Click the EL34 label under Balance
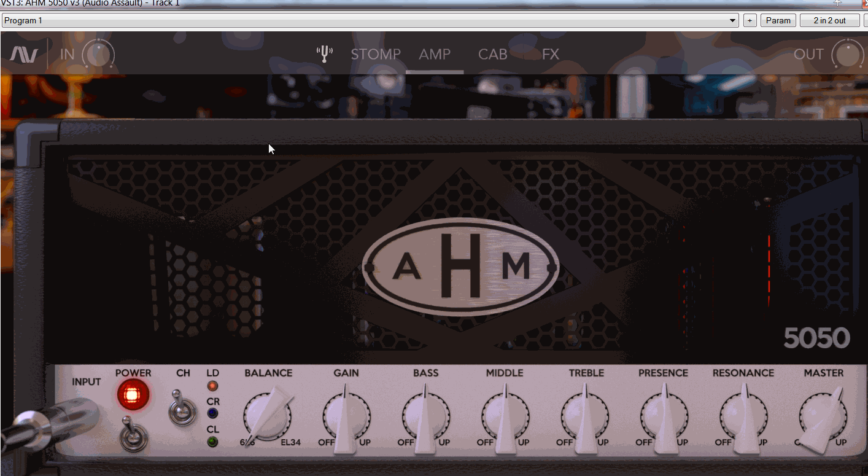Viewport: 868px width, 476px height. 291,442
